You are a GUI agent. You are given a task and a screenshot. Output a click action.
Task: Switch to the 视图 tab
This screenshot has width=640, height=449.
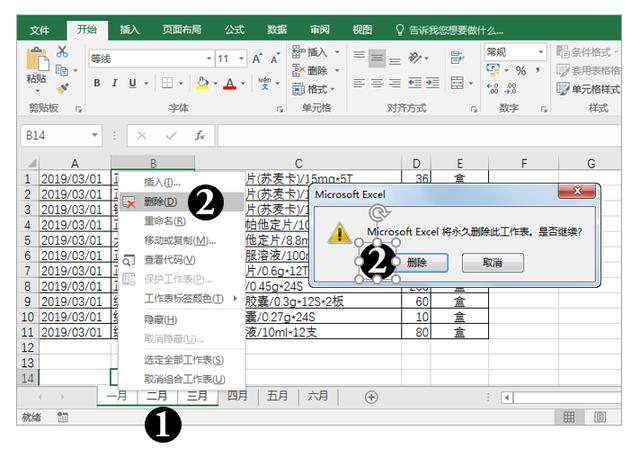coord(362,30)
